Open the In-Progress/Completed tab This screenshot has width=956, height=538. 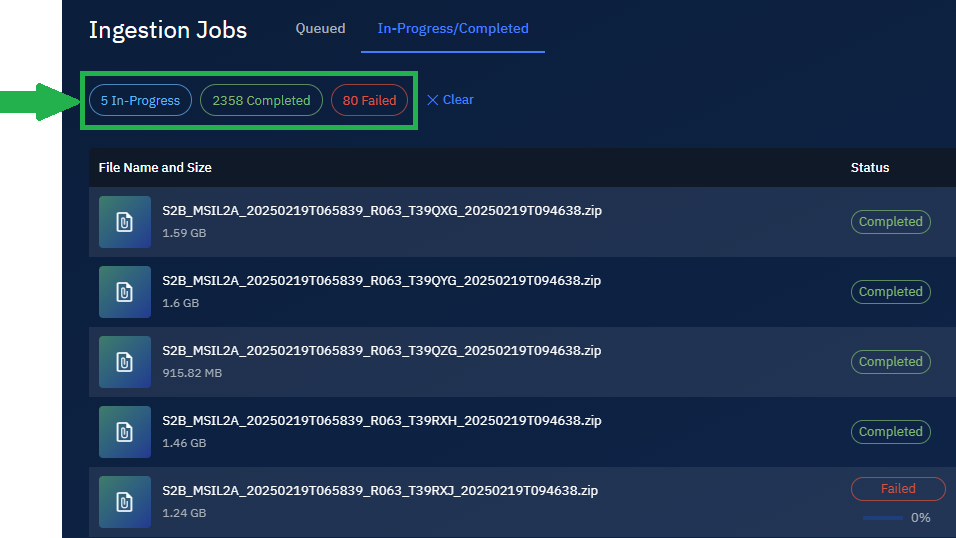tap(452, 29)
